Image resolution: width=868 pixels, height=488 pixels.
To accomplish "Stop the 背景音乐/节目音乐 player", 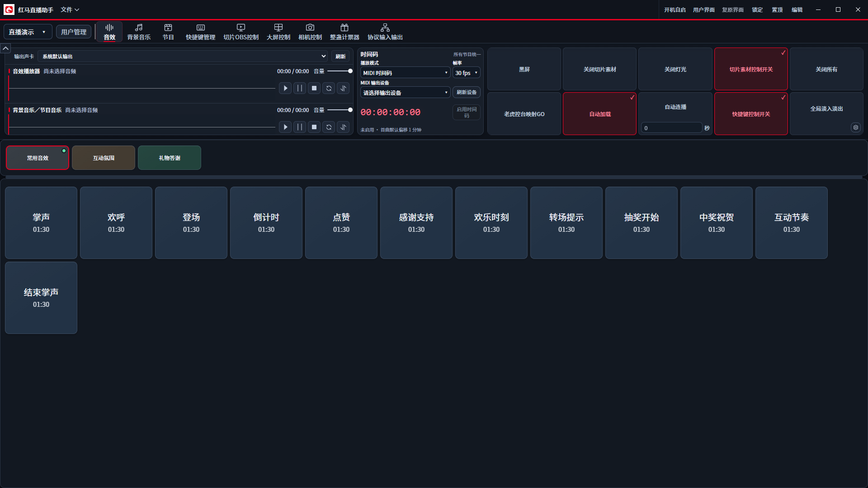I will [x=314, y=127].
